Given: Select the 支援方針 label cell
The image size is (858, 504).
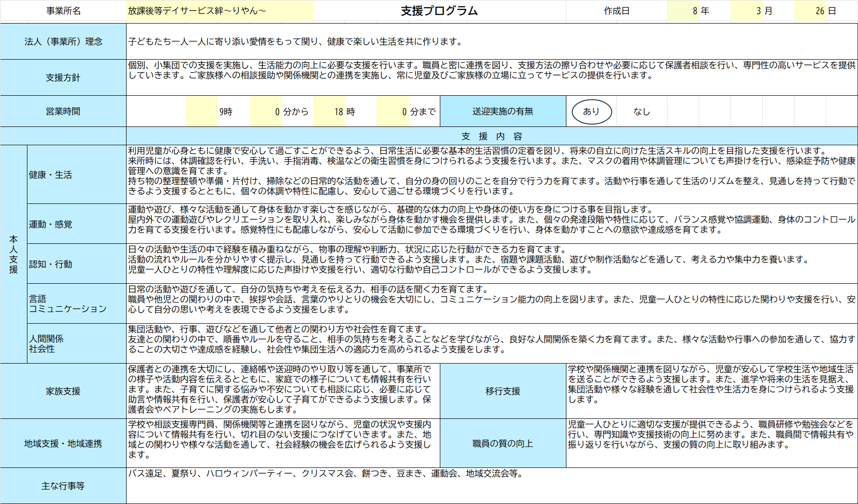Looking at the screenshot, I should pos(63,77).
